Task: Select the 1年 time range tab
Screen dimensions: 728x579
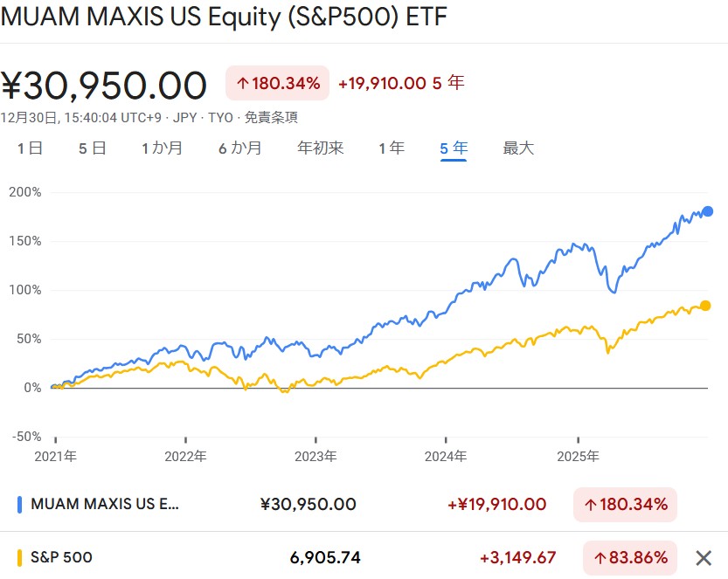Action: (x=391, y=148)
